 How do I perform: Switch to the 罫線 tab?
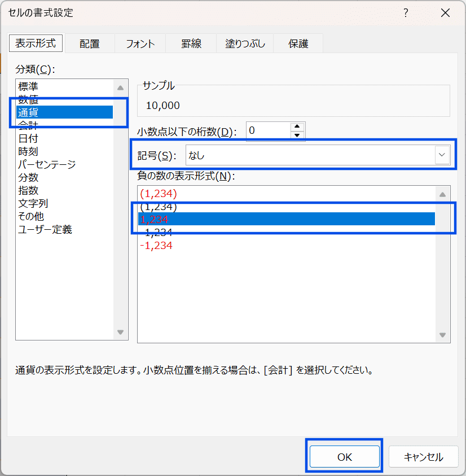(x=191, y=43)
